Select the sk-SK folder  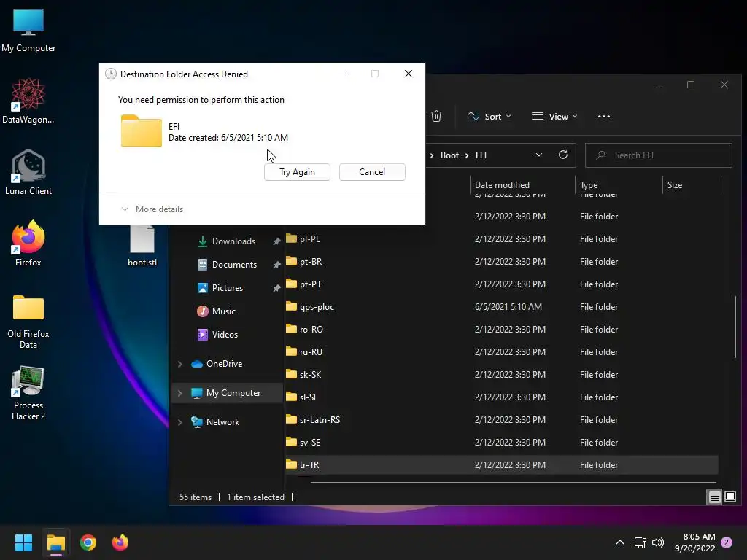(x=502, y=374)
